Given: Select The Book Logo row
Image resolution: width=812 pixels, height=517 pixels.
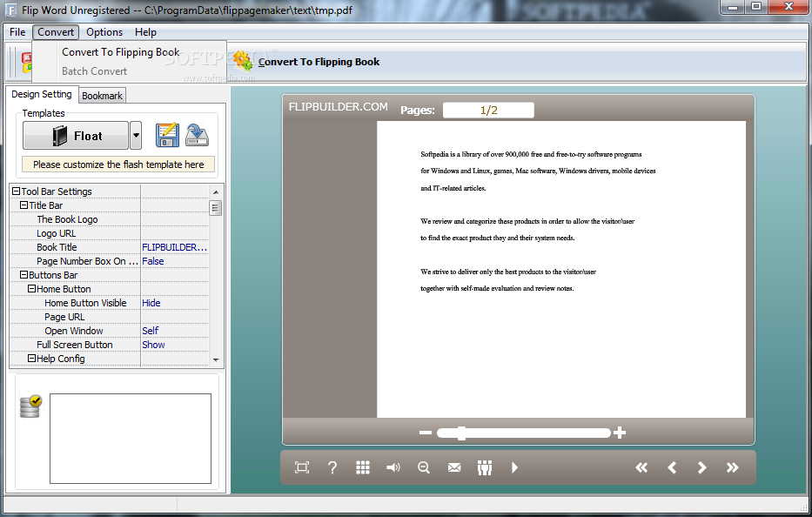Looking at the screenshot, I should [x=110, y=219].
